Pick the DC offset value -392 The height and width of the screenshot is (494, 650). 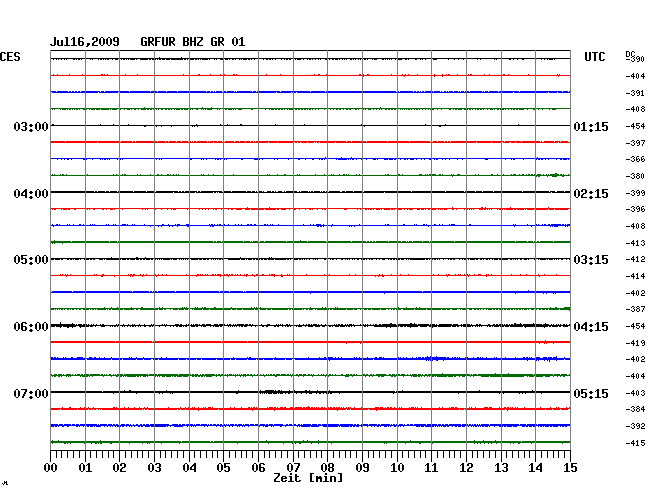click(635, 426)
